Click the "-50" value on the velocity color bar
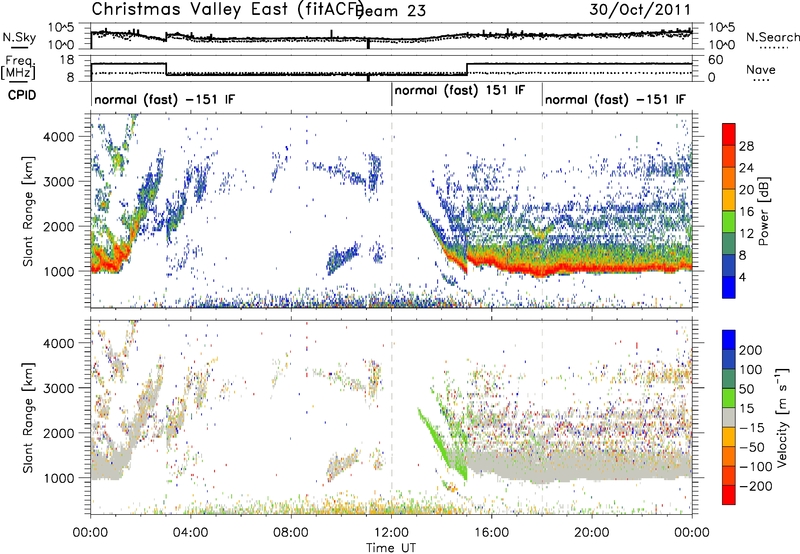Screen dimensions: 800x554 tap(752, 448)
